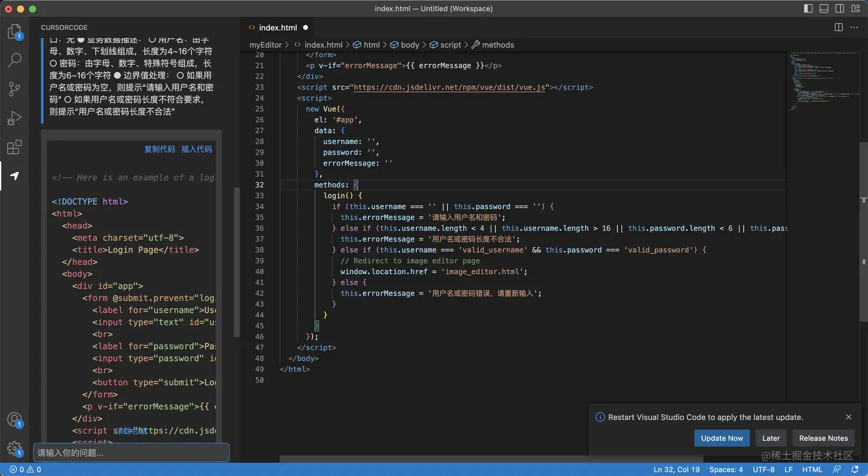Toggle bottom panel layout icon
The height and width of the screenshot is (476, 868).
tap(824, 9)
